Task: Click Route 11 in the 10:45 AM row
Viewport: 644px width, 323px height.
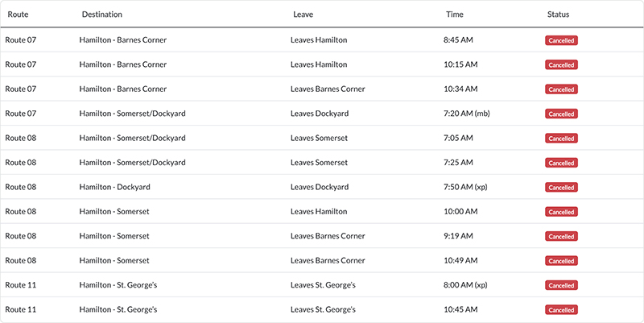Action: tap(21, 309)
